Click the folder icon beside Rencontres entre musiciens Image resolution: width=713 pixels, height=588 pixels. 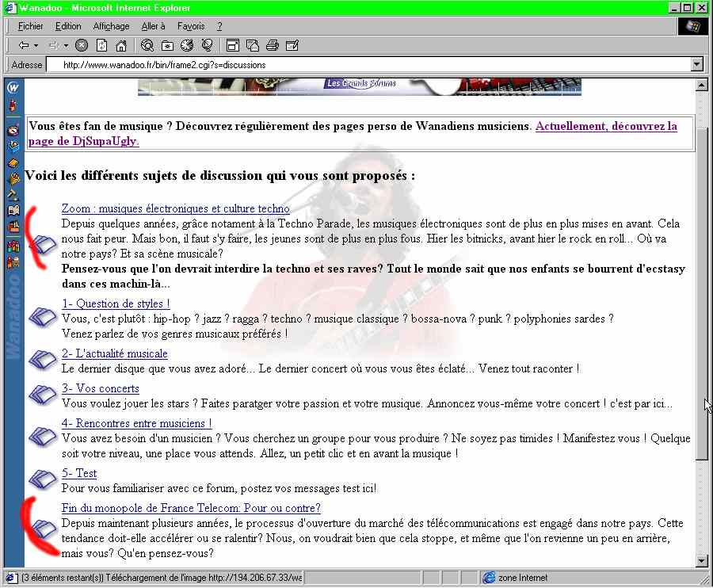coord(43,437)
